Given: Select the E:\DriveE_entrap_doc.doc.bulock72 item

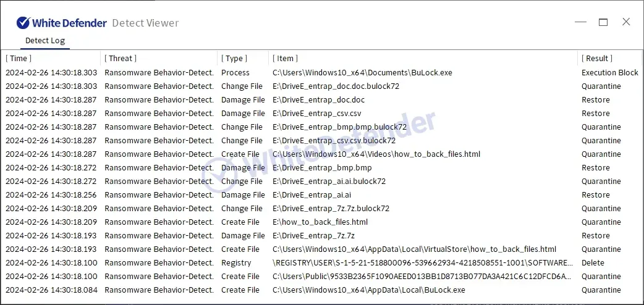Looking at the screenshot, I should 336,86.
